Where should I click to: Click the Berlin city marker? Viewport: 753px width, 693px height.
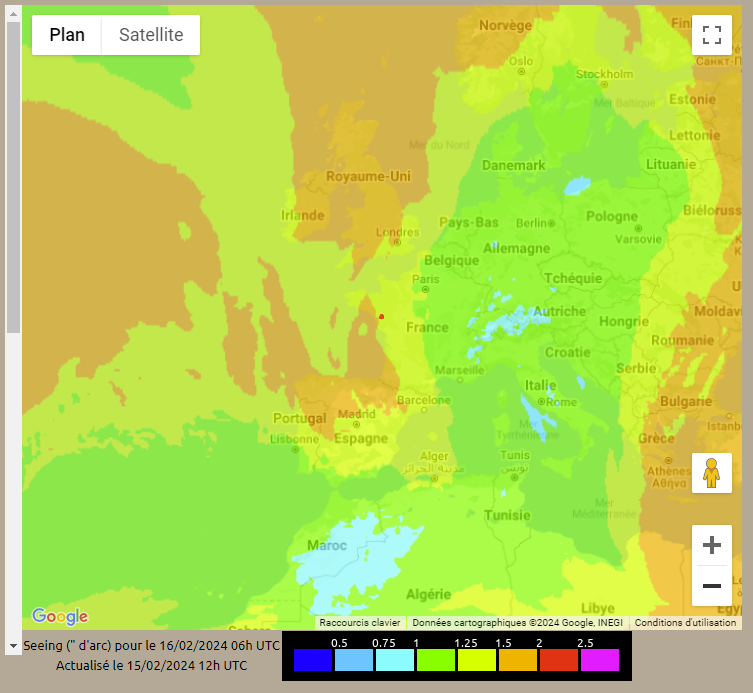552,223
